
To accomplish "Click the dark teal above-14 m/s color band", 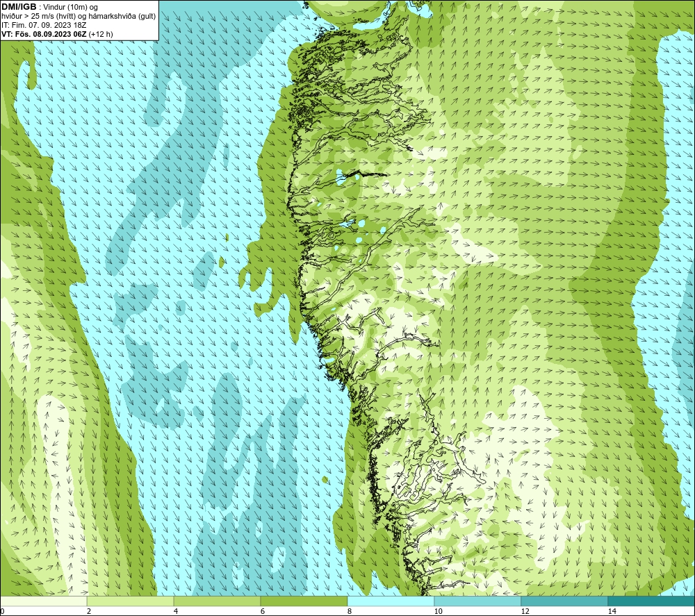I will pyautogui.click(x=652, y=601).
